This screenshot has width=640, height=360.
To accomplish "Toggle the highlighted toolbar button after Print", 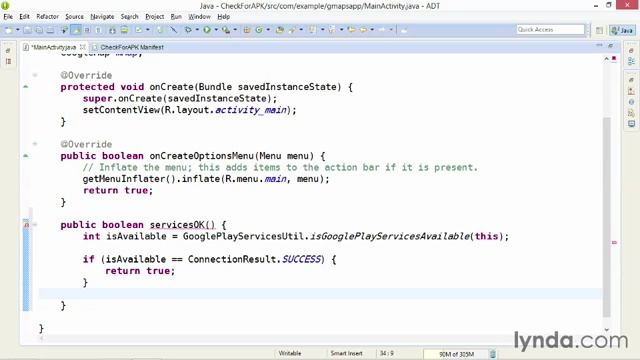I will tap(76, 30).
